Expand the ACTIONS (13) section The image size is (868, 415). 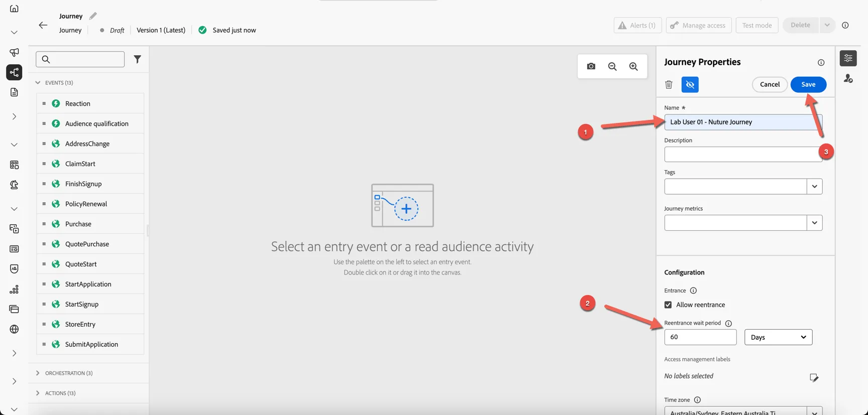38,393
